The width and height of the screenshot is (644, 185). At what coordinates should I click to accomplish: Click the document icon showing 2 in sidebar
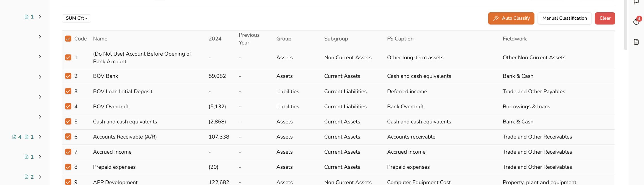coord(27,177)
